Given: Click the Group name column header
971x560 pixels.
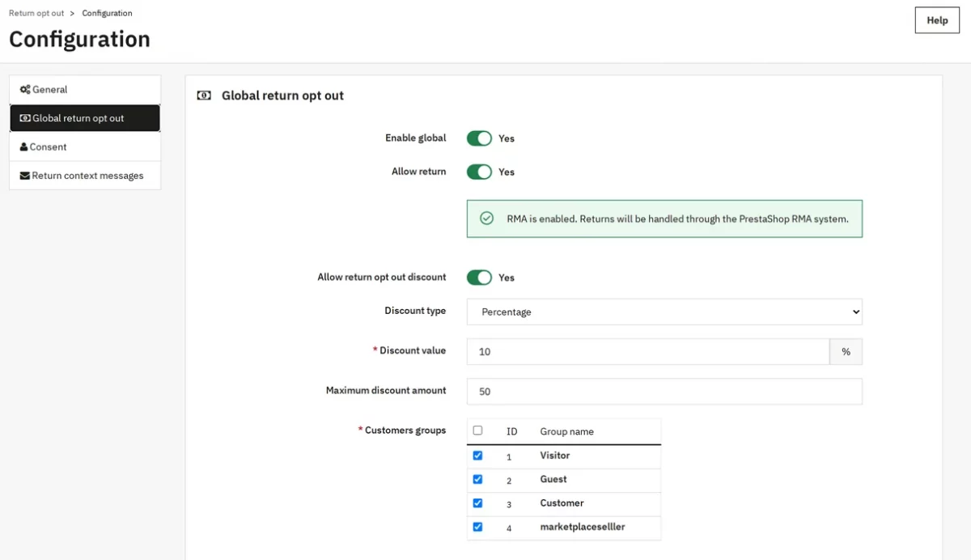Looking at the screenshot, I should 566,431.
